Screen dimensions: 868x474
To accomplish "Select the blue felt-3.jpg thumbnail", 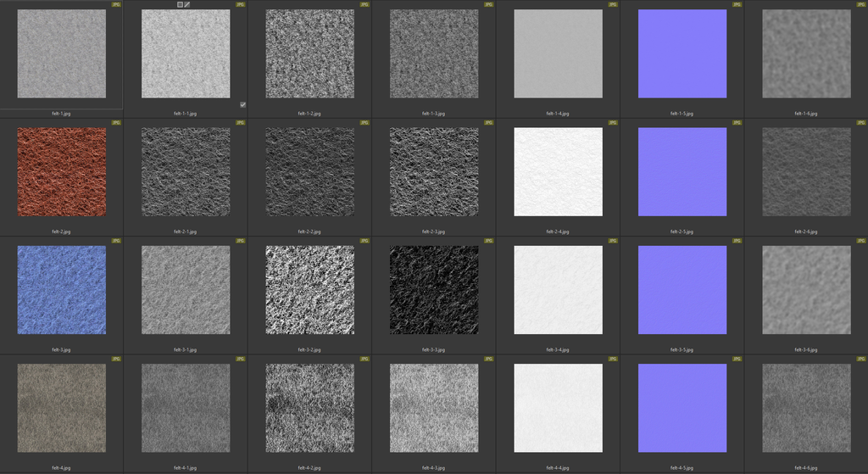I will tap(62, 290).
